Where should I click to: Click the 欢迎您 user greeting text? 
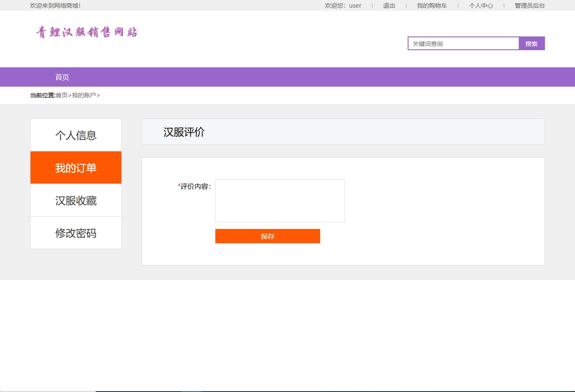click(343, 6)
